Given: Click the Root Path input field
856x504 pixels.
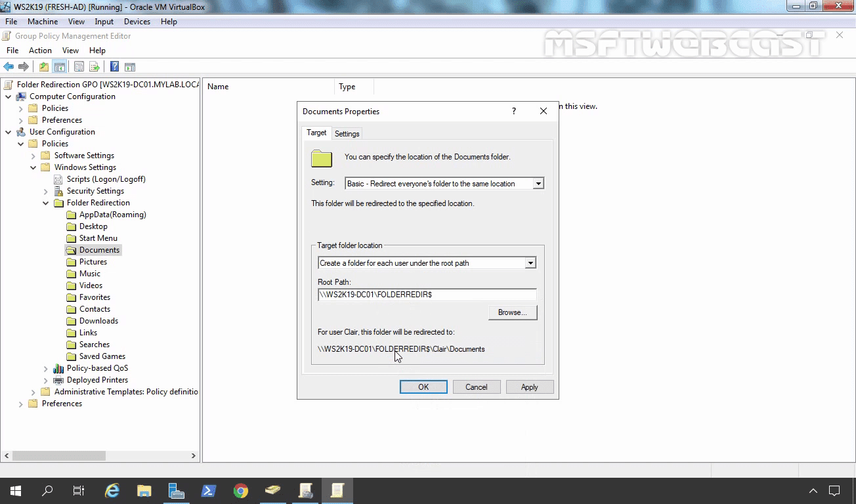Looking at the screenshot, I should click(427, 295).
